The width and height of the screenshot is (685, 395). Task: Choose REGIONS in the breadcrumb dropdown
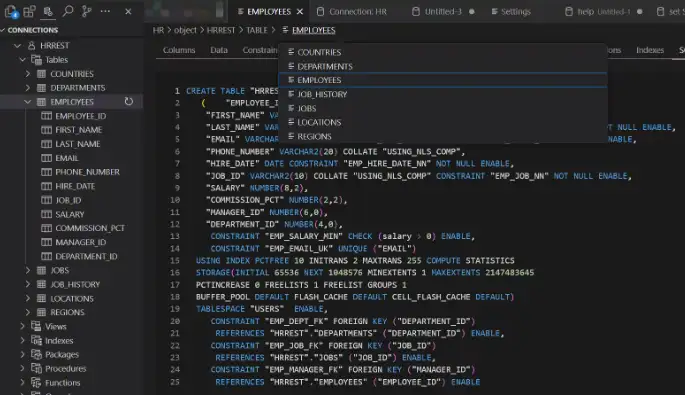pyautogui.click(x=443, y=136)
